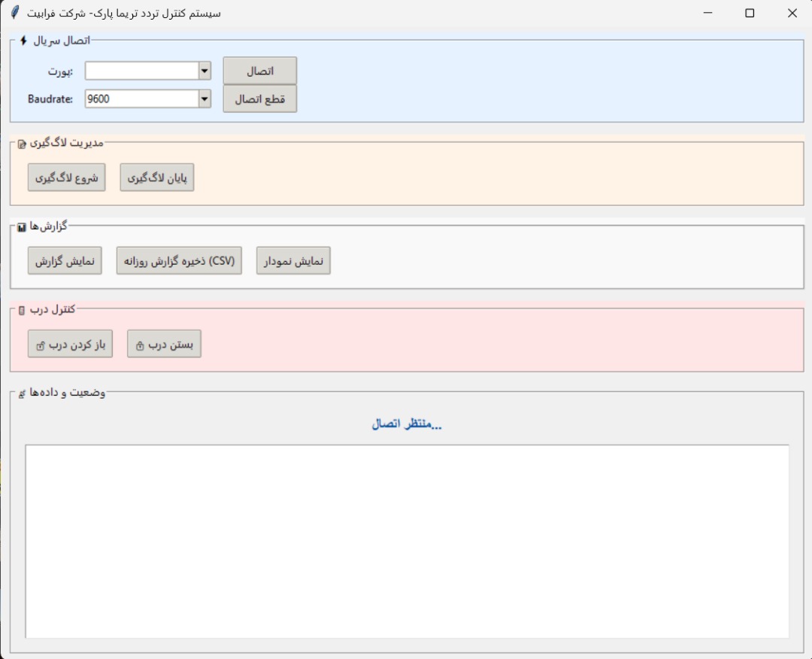Click the icon beside the گزارش‌ها section header
Screen dimensions: 812x659
coord(22,227)
